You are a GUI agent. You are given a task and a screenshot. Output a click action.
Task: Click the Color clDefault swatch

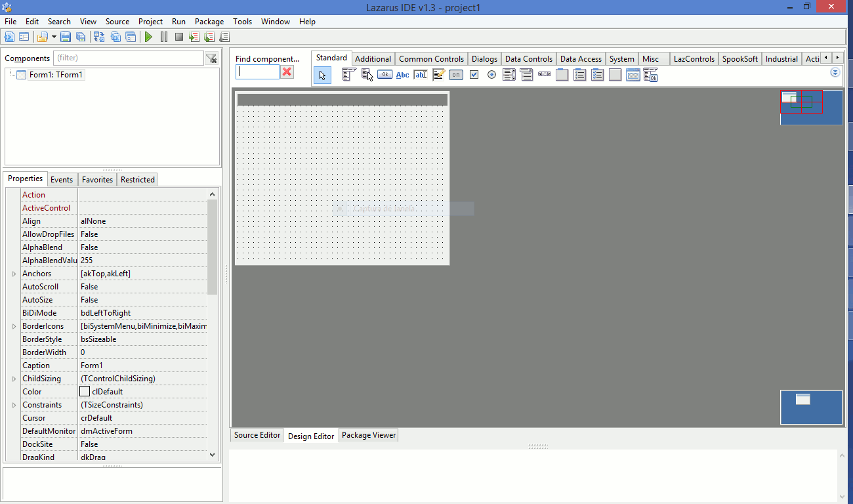tap(85, 392)
